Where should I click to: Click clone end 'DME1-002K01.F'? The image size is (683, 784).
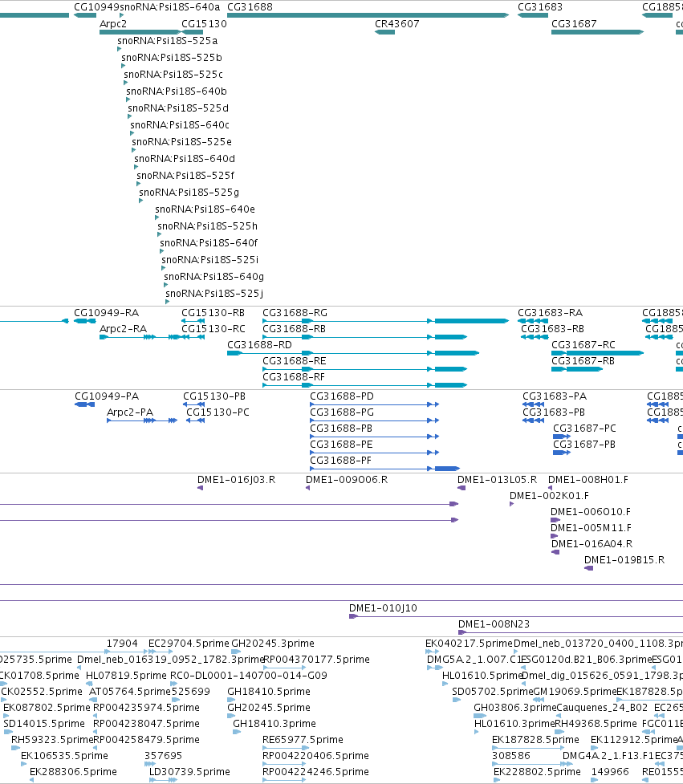(x=549, y=495)
